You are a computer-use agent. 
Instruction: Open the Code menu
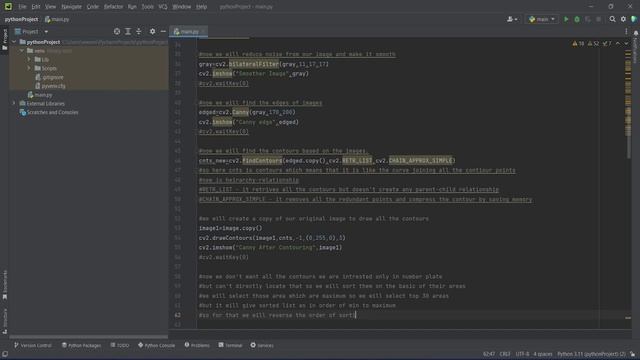click(93, 7)
